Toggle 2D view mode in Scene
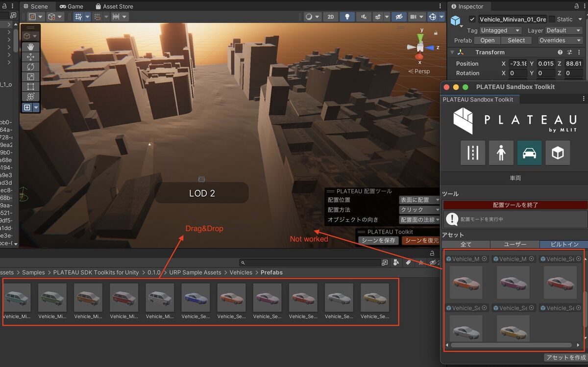Image resolution: width=588 pixels, height=367 pixels. point(331,17)
